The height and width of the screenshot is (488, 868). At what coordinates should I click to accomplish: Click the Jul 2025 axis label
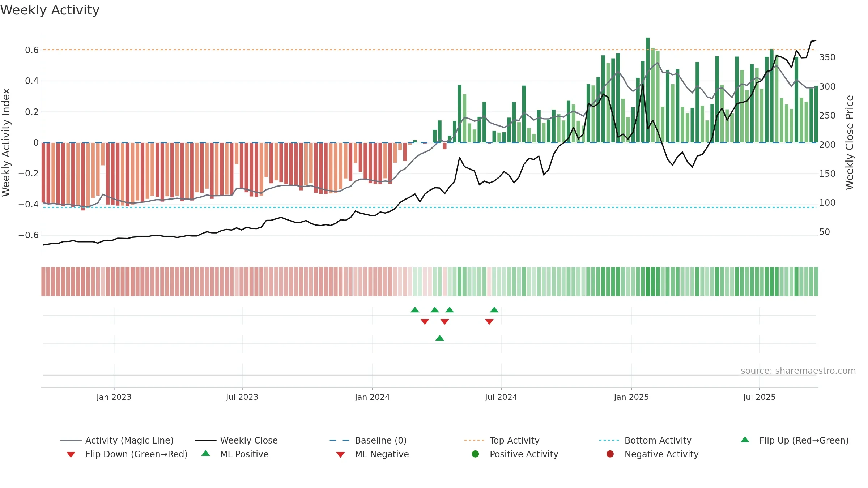pos(759,397)
